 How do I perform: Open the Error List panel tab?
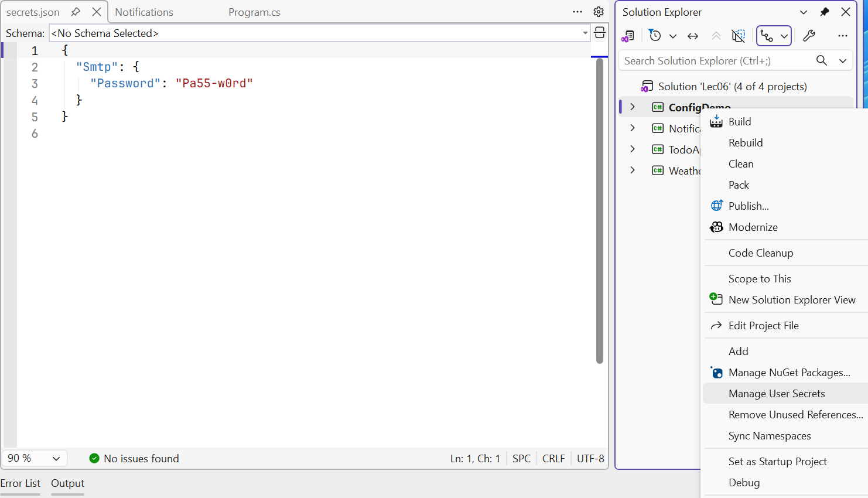pos(20,483)
